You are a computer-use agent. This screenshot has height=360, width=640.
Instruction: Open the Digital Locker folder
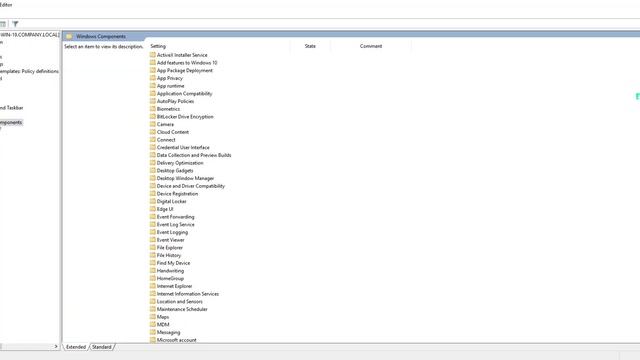click(168, 202)
